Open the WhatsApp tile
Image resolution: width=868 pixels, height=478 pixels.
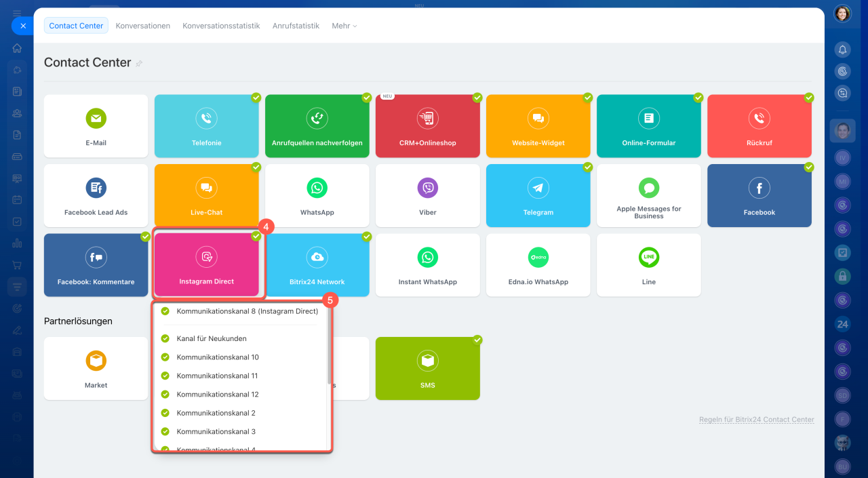click(317, 195)
